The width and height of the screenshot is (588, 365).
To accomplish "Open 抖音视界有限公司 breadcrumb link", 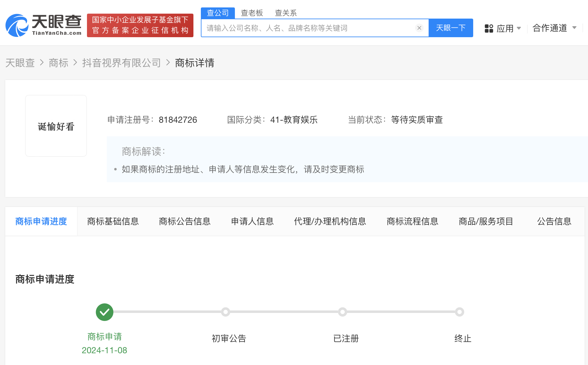I will coord(121,63).
